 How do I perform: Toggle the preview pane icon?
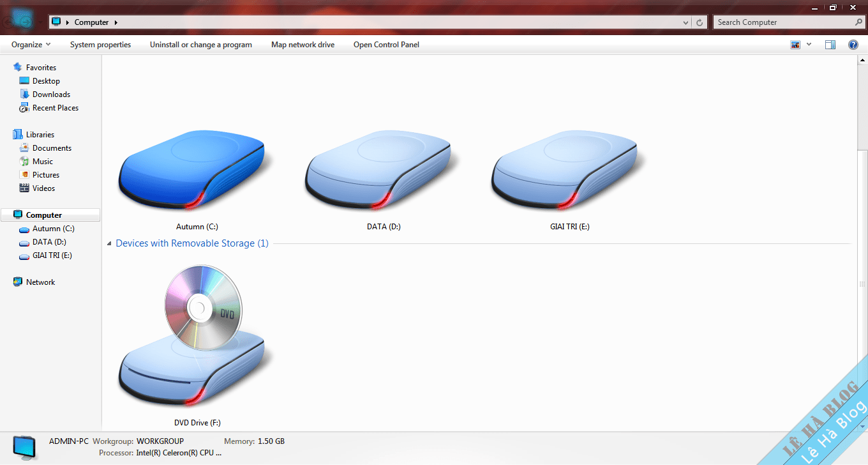coord(830,45)
